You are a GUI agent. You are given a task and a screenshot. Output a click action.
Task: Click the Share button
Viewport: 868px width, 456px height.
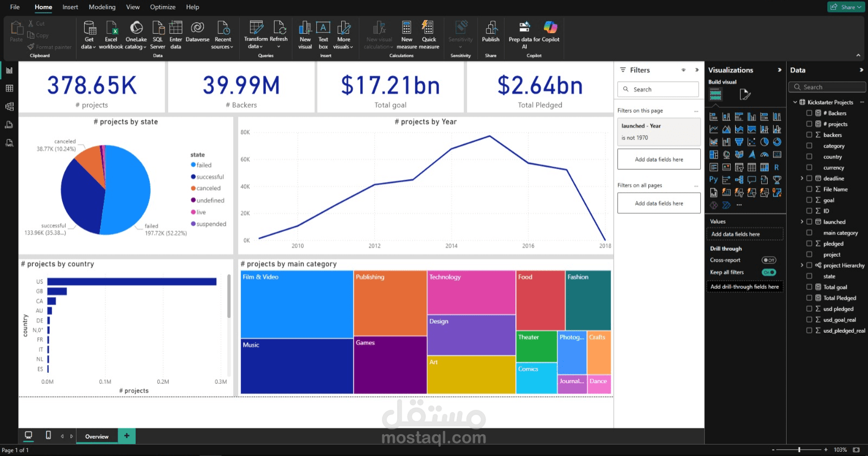coord(846,7)
